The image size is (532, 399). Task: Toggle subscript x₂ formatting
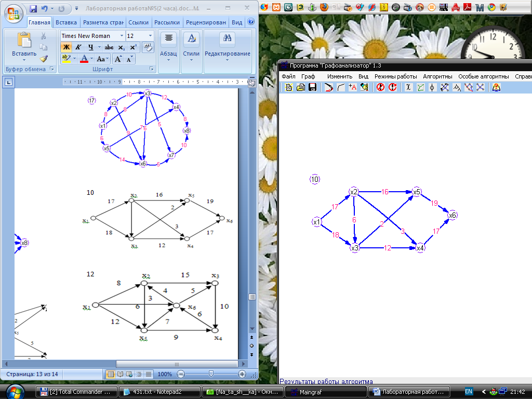[122, 47]
